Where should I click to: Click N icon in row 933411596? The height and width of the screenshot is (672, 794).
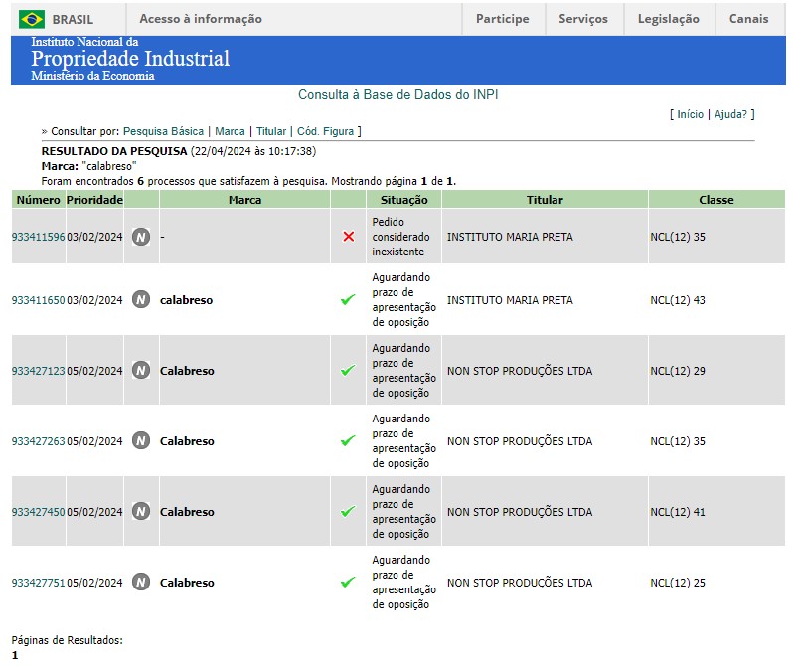click(141, 237)
